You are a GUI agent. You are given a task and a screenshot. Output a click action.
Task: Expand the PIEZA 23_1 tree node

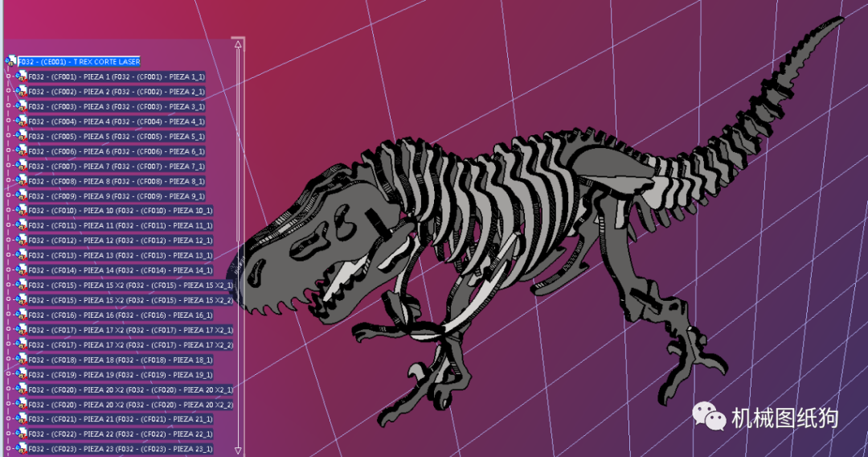point(8,449)
